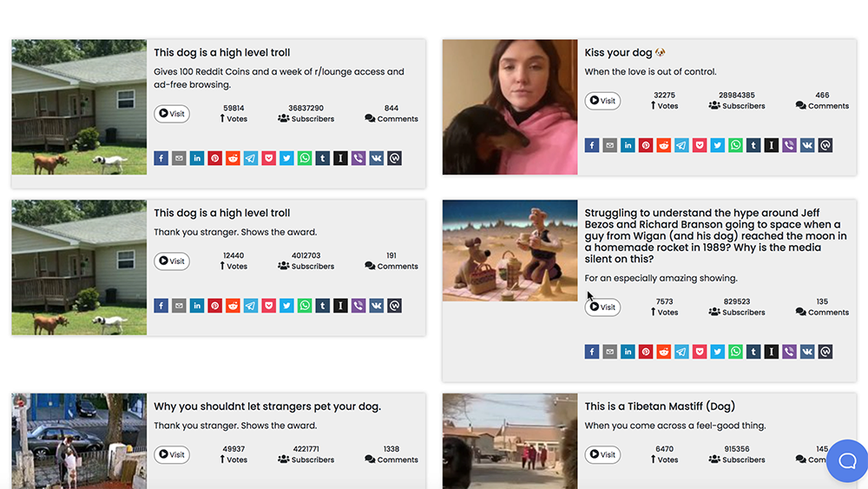This screenshot has height=489, width=868.
Task: Share Kiss your dog post on Pinterest
Action: (646, 145)
